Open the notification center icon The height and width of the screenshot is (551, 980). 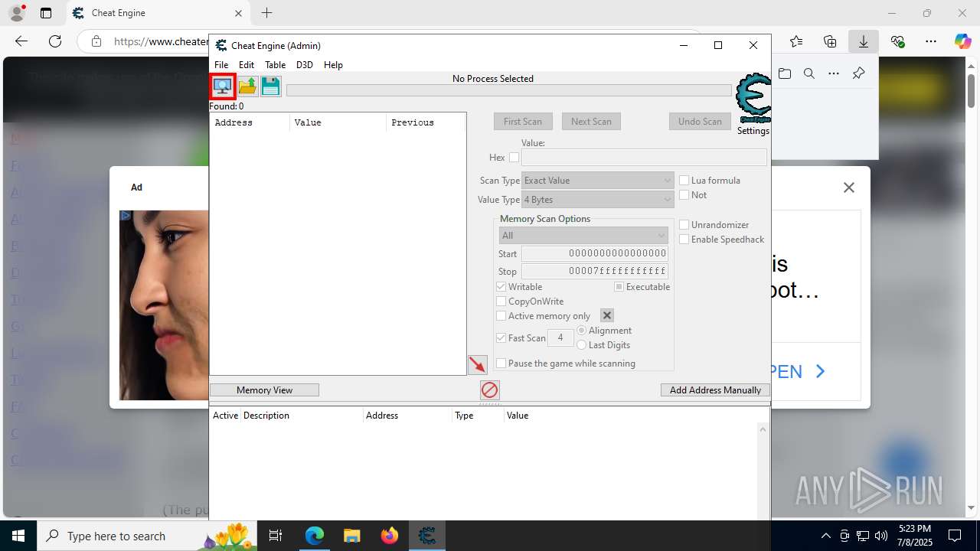[955, 536]
